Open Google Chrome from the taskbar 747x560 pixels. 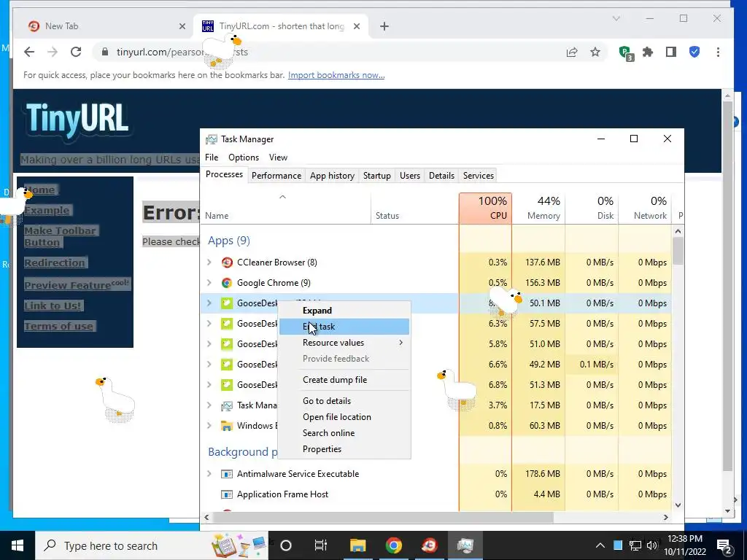(x=393, y=545)
